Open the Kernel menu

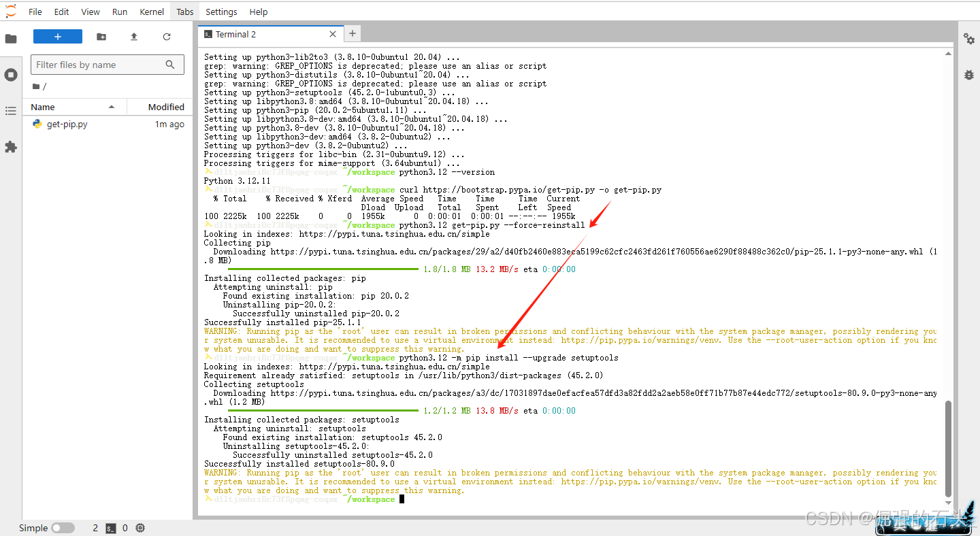point(151,12)
